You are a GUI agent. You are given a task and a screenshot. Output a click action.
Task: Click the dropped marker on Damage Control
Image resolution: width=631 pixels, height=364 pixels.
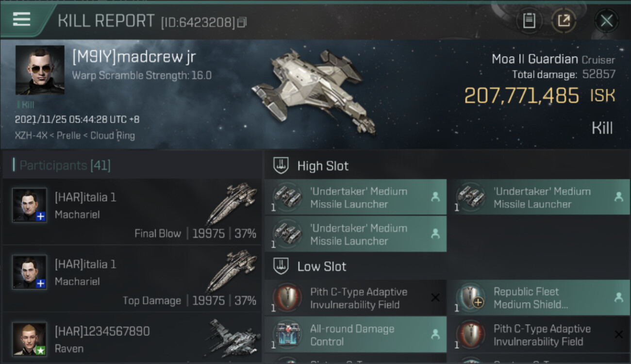[x=435, y=334]
